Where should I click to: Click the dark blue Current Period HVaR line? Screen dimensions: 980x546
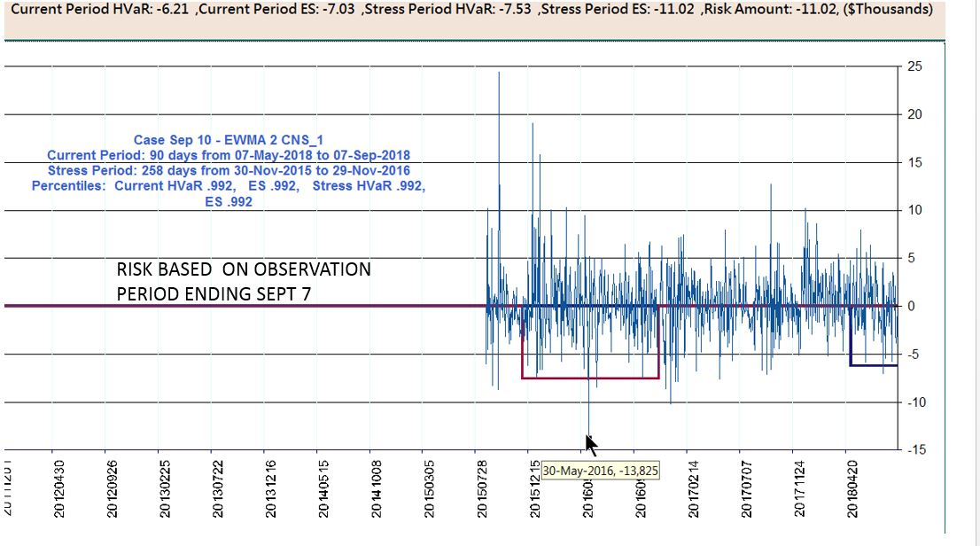(873, 365)
